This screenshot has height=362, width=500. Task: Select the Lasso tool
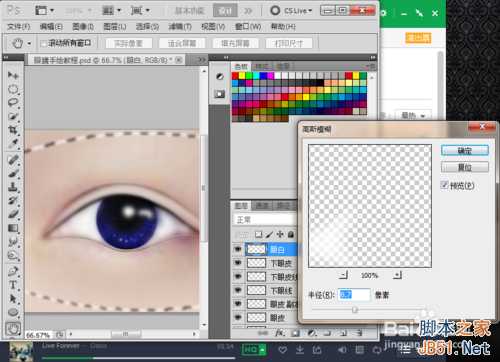point(13,103)
